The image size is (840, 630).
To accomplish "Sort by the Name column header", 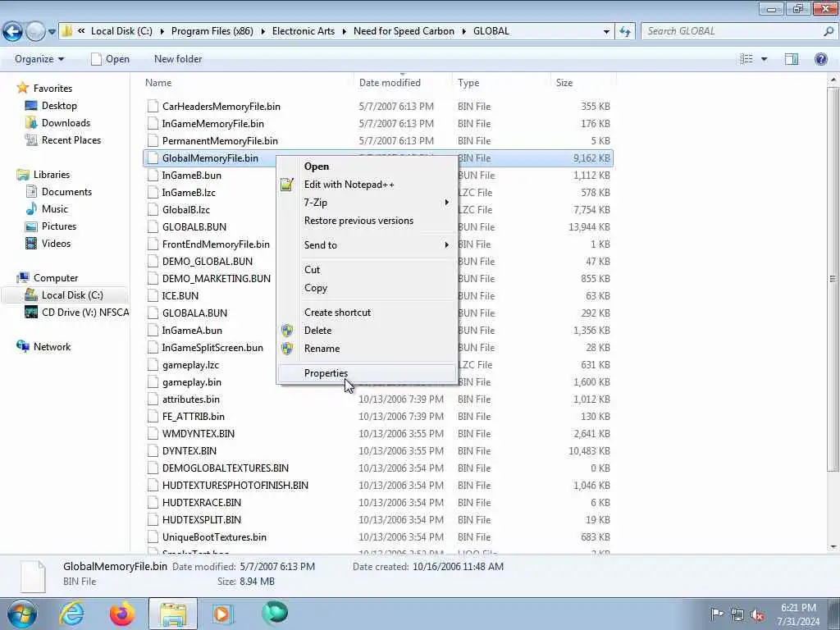I will click(248, 83).
